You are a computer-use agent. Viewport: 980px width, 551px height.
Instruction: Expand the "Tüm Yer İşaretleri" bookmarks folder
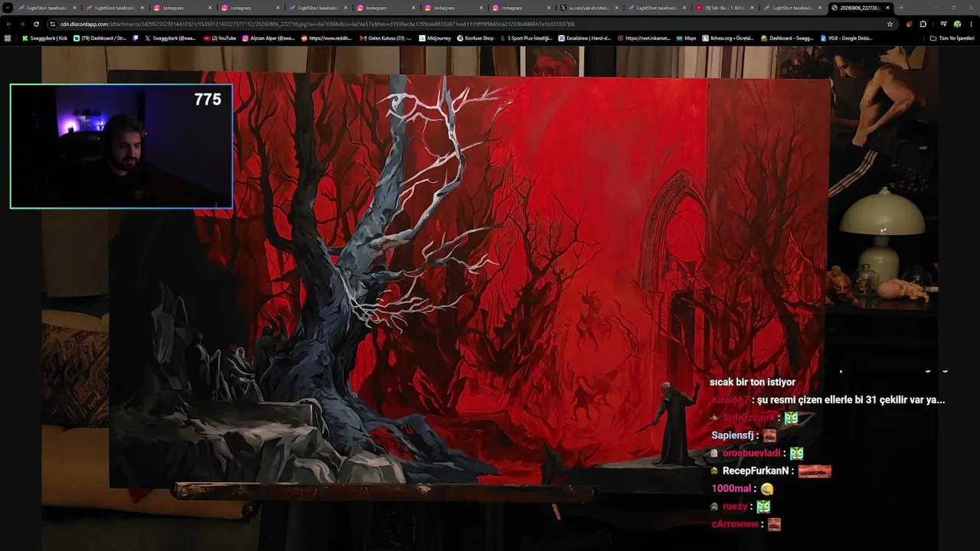tap(952, 37)
